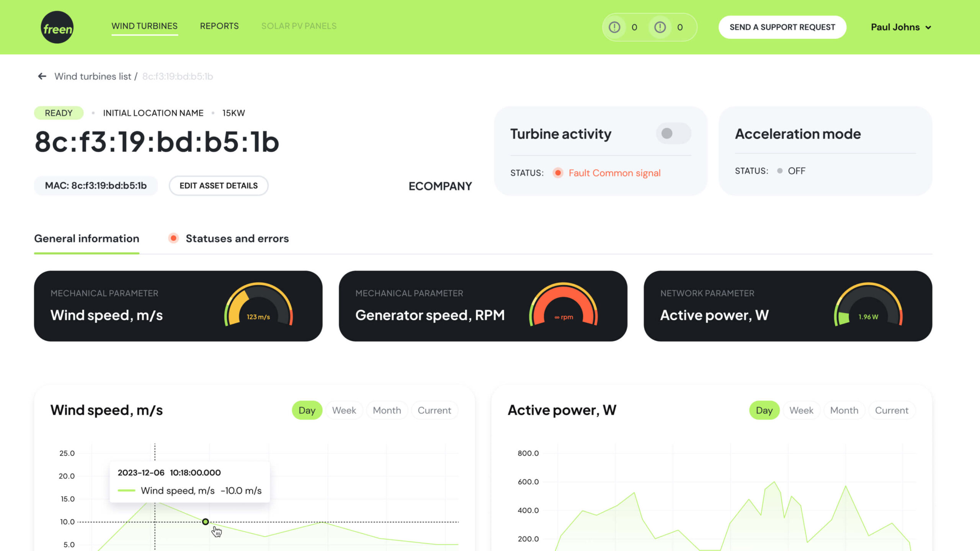Click Wind turbines list breadcrumb link
This screenshot has height=551, width=980.
click(93, 76)
